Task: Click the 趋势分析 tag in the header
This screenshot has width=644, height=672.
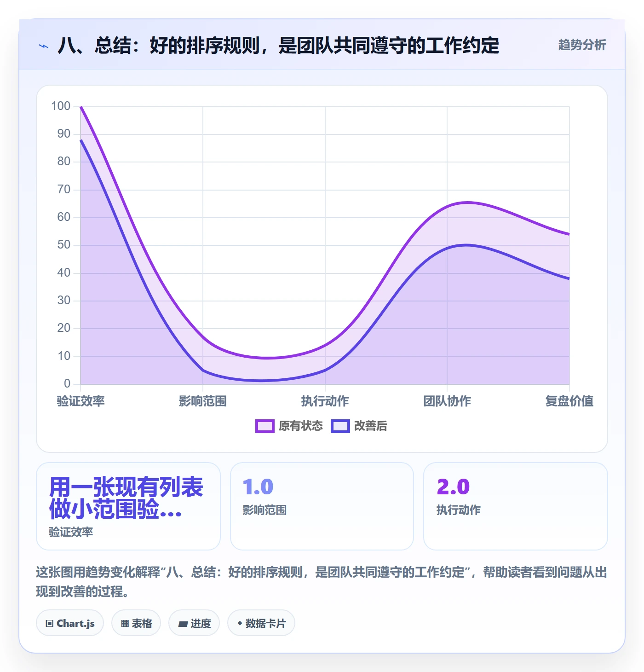Action: coord(582,45)
